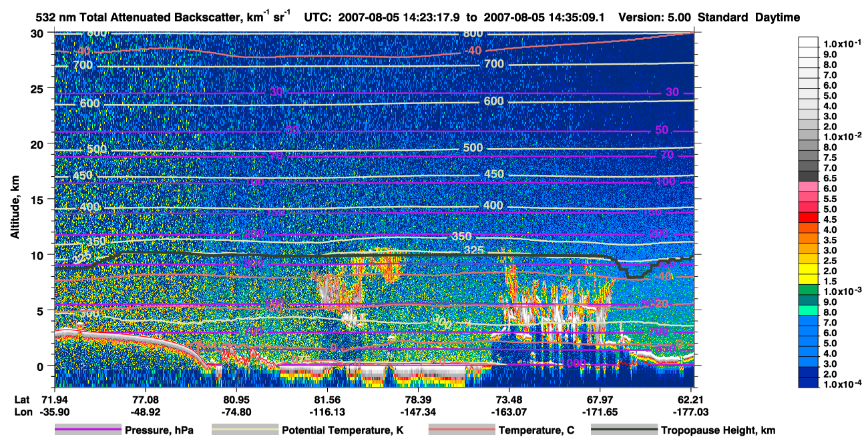Click the salmon Temperature, C legend line sample
The image size is (868, 445).
(461, 430)
